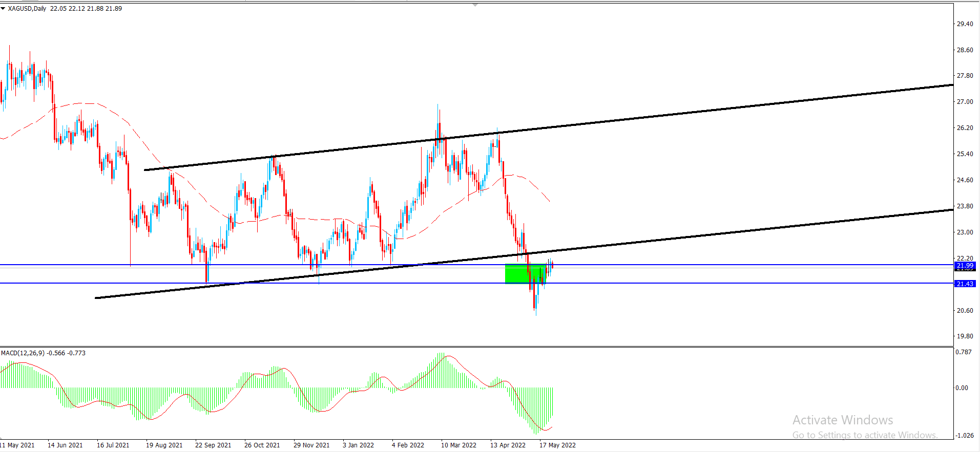This screenshot has height=452, width=980.
Task: Click the triangle arrow beside XAGUSD,Daily
Action: click(x=3, y=8)
